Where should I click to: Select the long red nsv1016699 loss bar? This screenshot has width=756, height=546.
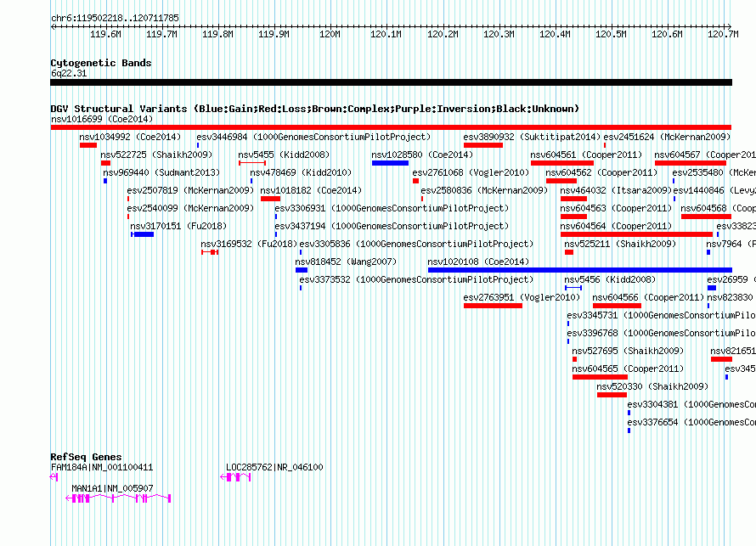[391, 127]
